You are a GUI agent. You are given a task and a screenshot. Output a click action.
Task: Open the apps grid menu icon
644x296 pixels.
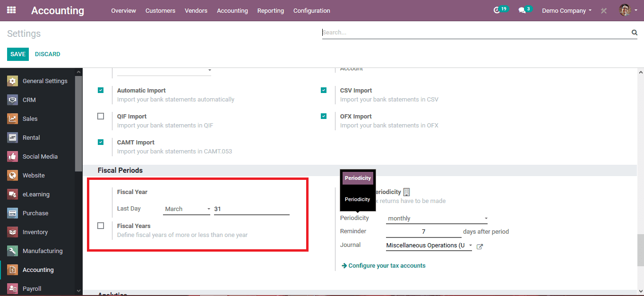(11, 10)
